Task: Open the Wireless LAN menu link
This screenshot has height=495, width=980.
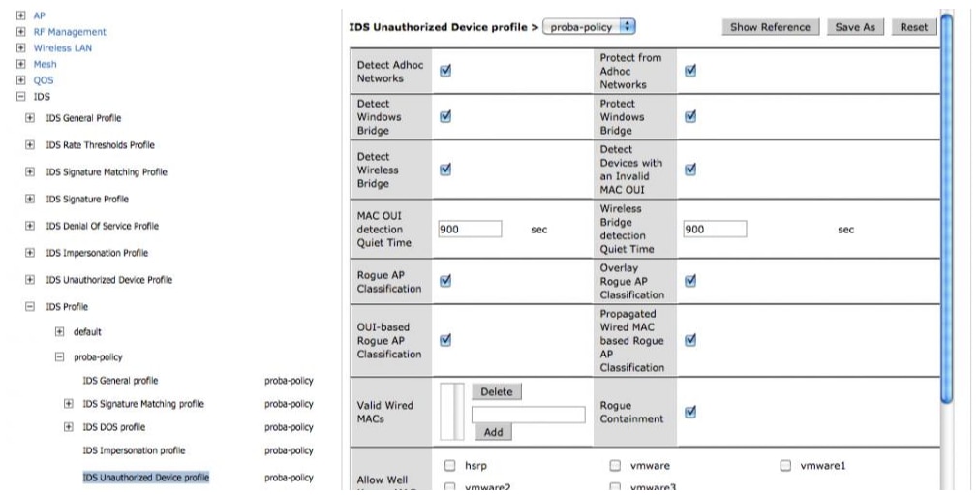Action: 63,48
